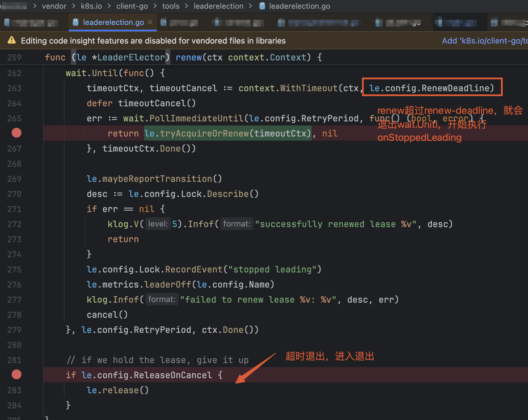Click line number 269 in the gutter
The height and width of the screenshot is (420, 528).
click(14, 179)
